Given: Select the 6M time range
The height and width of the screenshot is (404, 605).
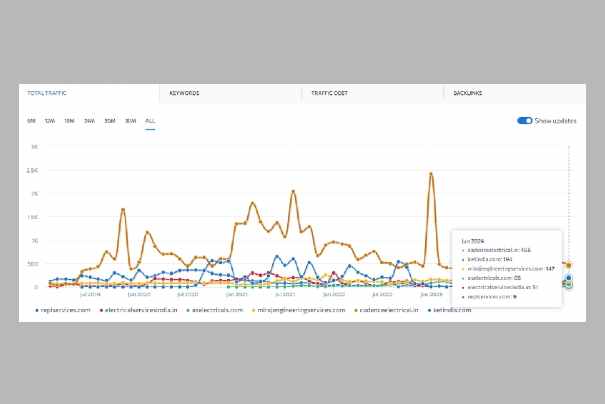Looking at the screenshot, I should [32, 120].
